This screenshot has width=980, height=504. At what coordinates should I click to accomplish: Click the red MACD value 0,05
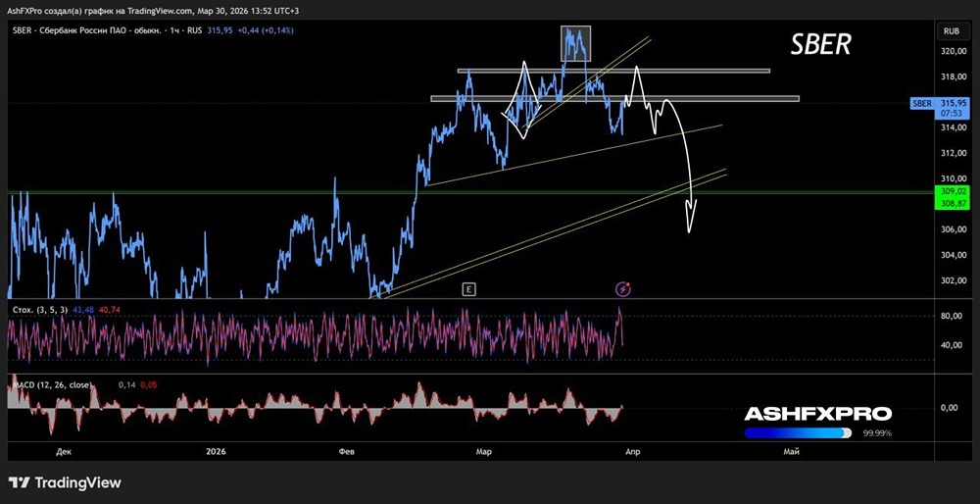point(149,385)
